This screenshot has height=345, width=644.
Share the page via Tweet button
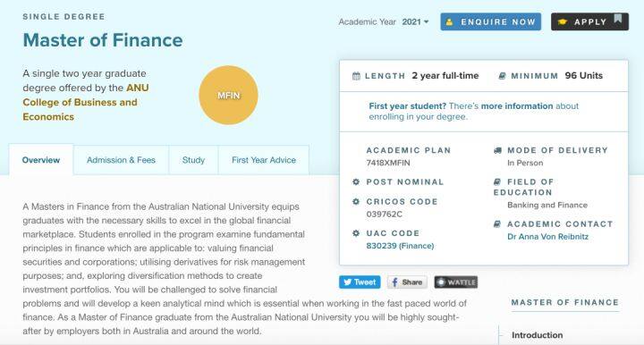coord(360,282)
